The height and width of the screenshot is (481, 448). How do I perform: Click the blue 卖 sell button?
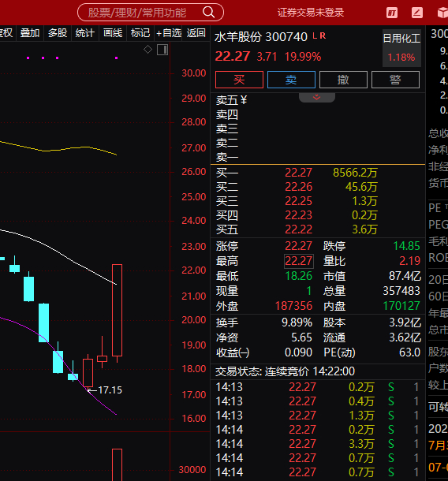pos(291,80)
